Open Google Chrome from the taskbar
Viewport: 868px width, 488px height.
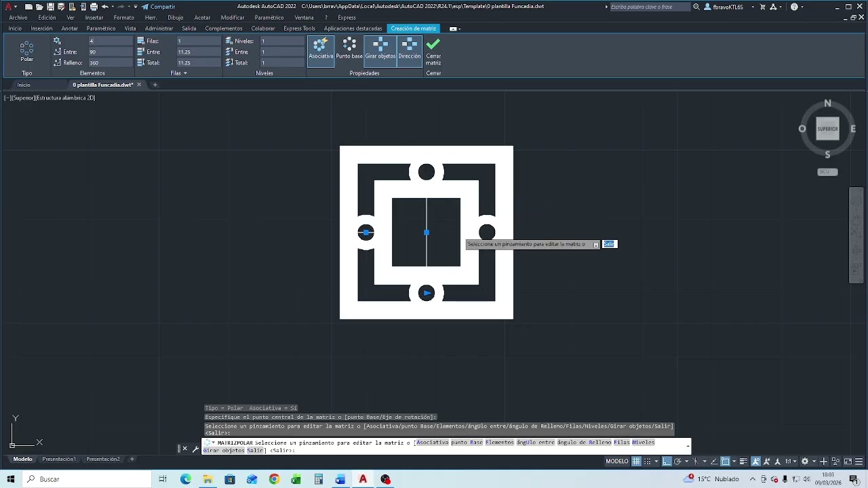tap(274, 479)
